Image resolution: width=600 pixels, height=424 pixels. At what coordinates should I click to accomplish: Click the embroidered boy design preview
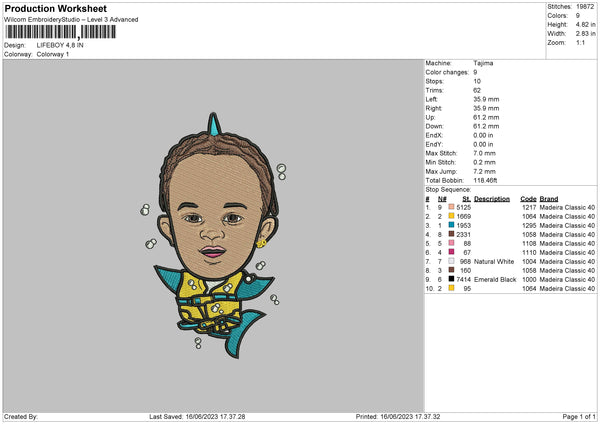213,236
